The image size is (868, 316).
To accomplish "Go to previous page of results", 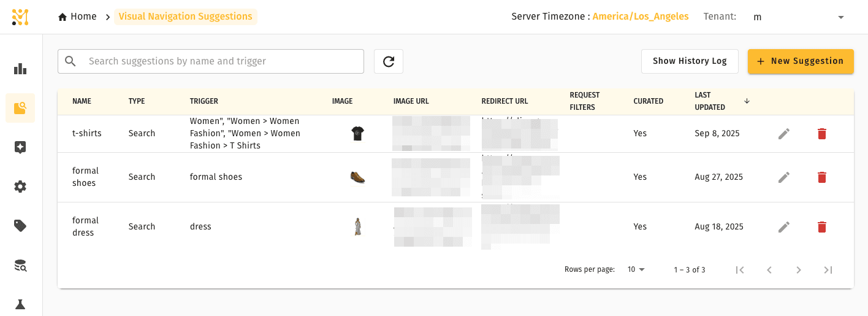I will (x=769, y=270).
